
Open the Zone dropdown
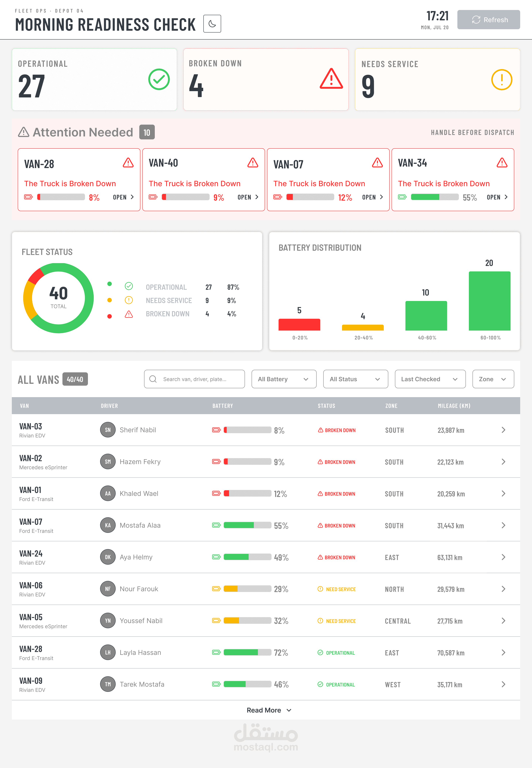(x=493, y=379)
